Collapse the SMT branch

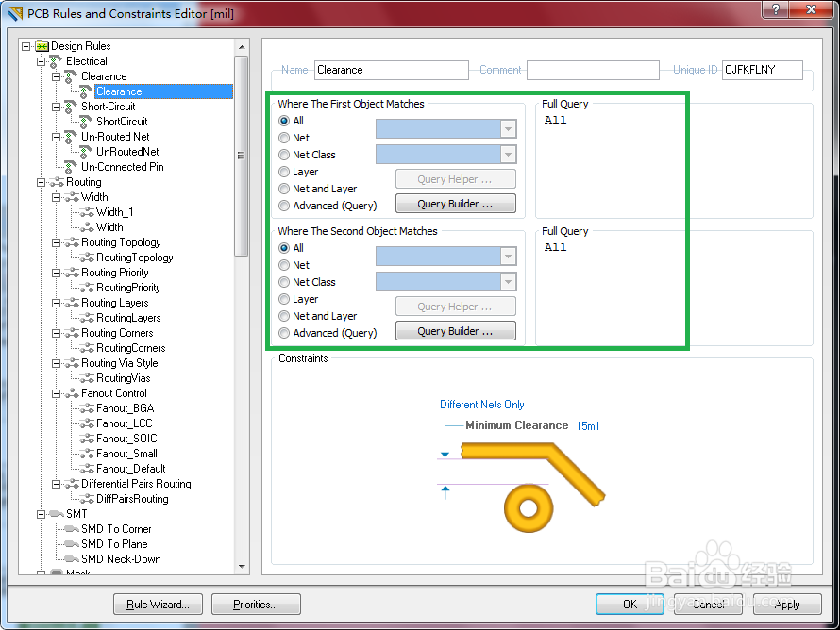coord(41,514)
